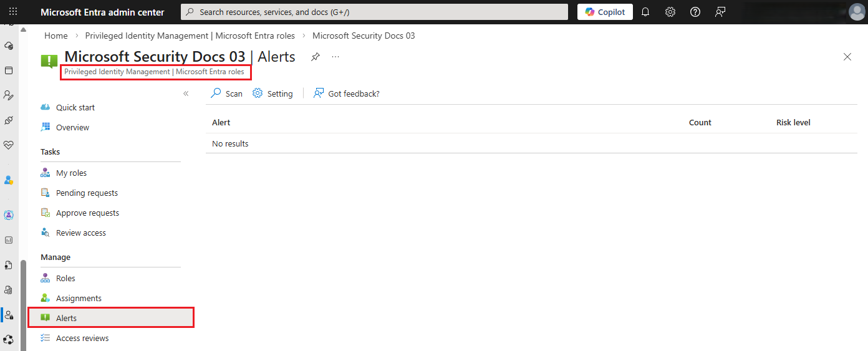Open the app launcher waffle icon
Viewport: 868px width, 351px height.
tap(12, 12)
